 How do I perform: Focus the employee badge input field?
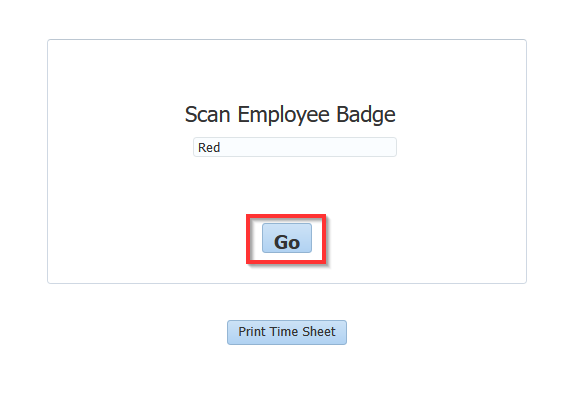(295, 147)
